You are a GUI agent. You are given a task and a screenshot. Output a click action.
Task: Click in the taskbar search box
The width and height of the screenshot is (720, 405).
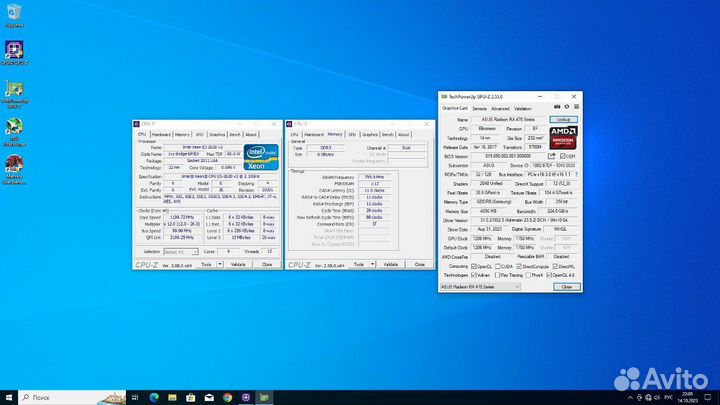click(73, 397)
